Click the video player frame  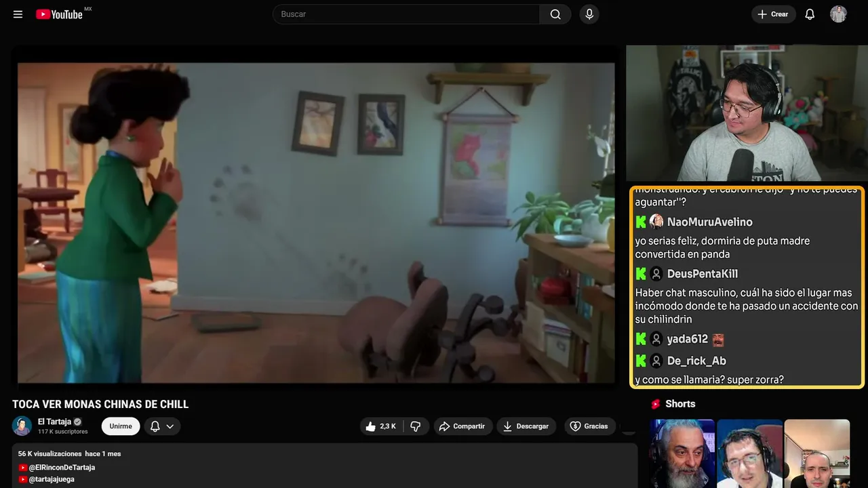pos(316,222)
